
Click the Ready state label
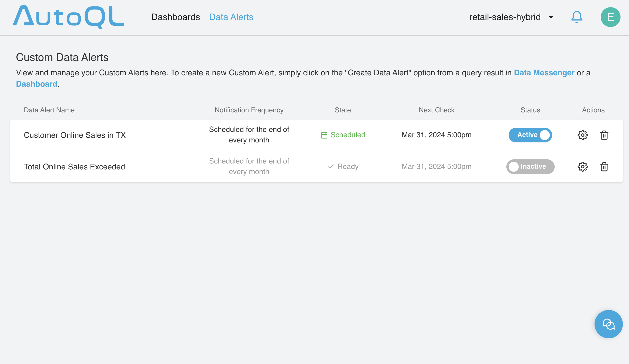point(348,167)
